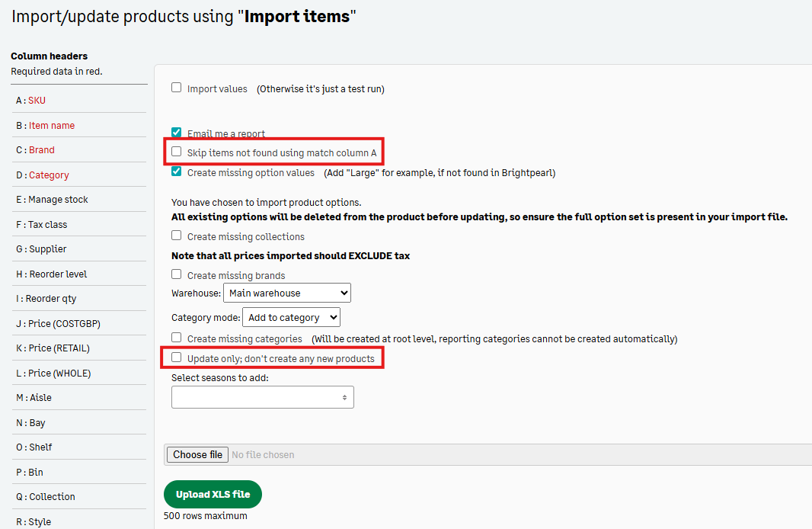
Task: Click the Import/update products page title
Action: click(x=184, y=17)
